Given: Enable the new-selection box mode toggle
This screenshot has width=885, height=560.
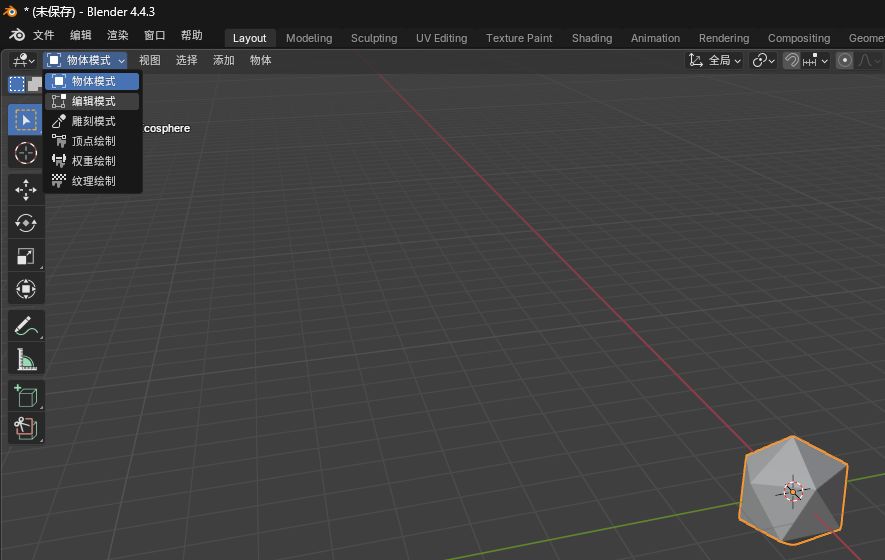Looking at the screenshot, I should point(17,84).
